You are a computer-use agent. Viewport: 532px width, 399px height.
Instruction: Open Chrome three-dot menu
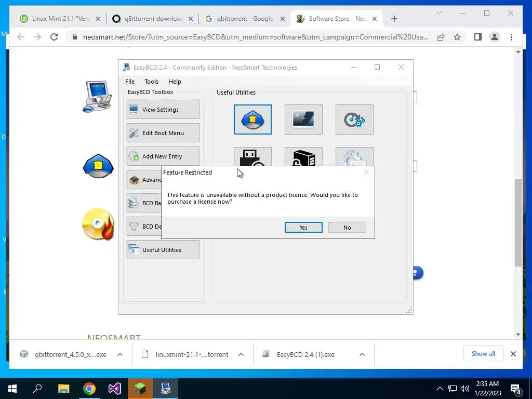coord(511,37)
